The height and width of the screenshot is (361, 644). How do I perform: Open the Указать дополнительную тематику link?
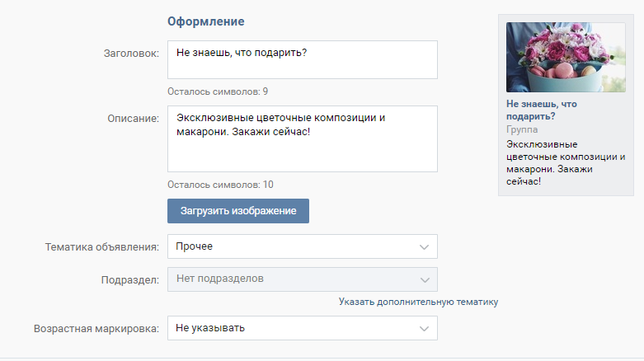pyautogui.click(x=418, y=302)
